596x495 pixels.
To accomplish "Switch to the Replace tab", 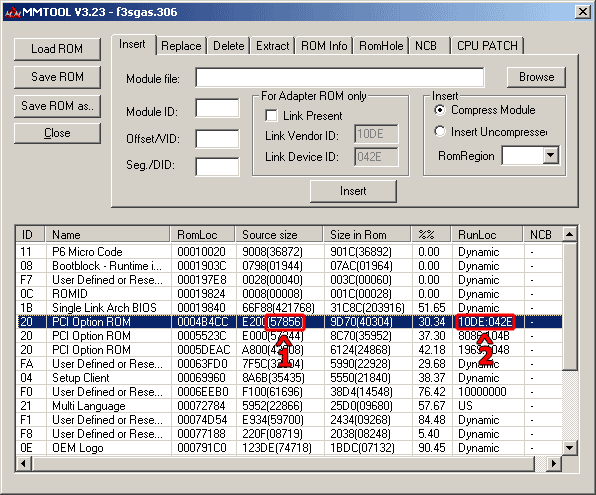I will pos(181,46).
